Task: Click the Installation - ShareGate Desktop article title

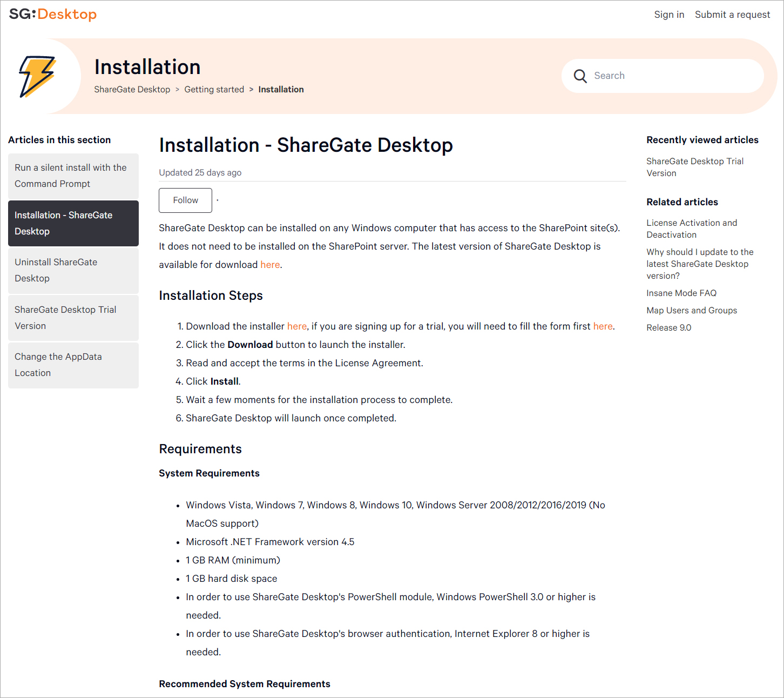Action: click(306, 145)
